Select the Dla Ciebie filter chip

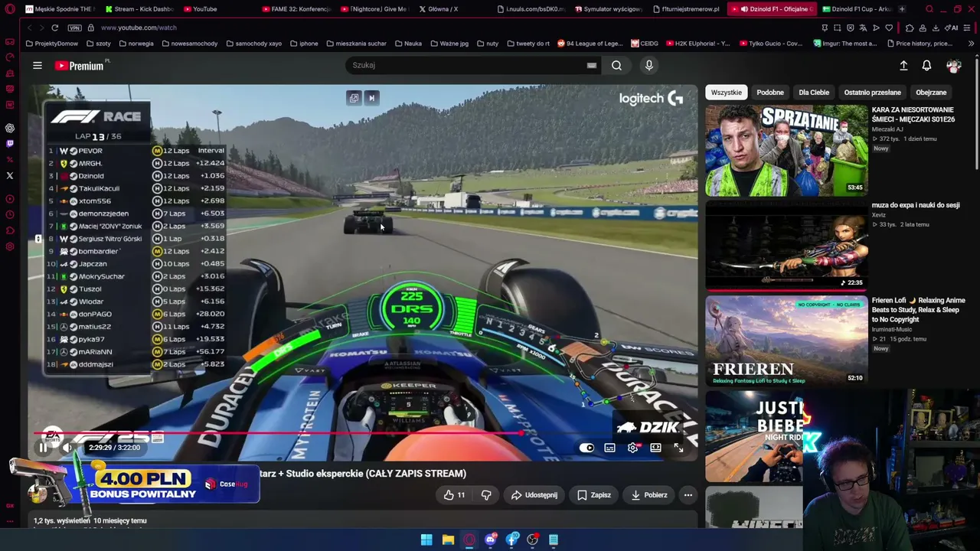(x=814, y=93)
